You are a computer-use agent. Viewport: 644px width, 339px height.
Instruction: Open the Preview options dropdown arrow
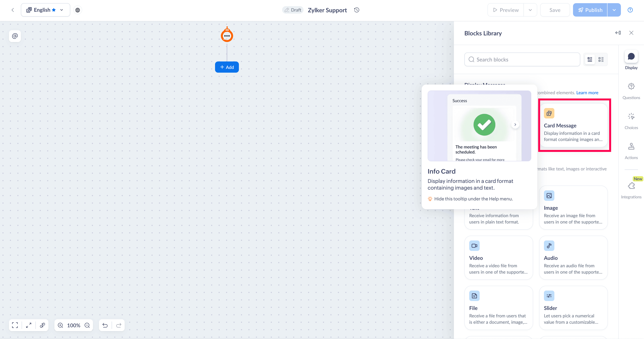tap(530, 10)
